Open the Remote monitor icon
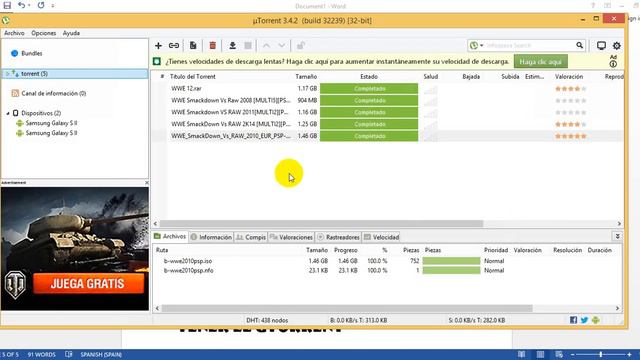The width and height of the screenshot is (640, 360). (x=601, y=46)
